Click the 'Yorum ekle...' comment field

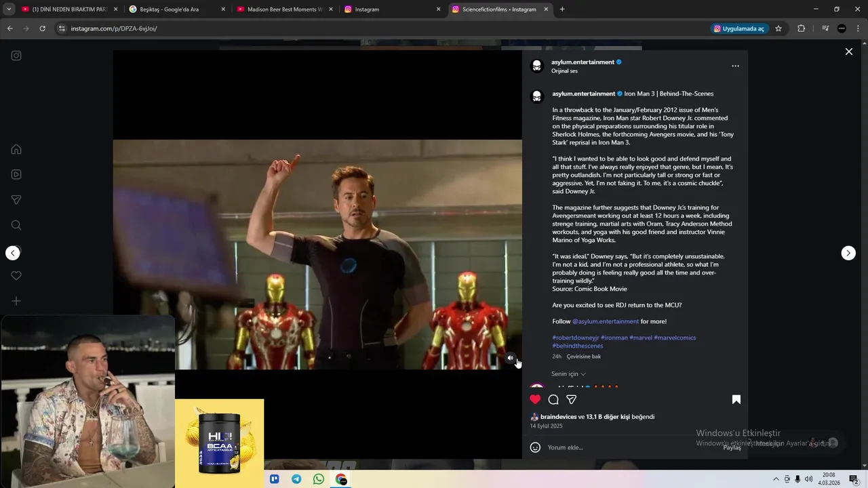[x=631, y=447]
